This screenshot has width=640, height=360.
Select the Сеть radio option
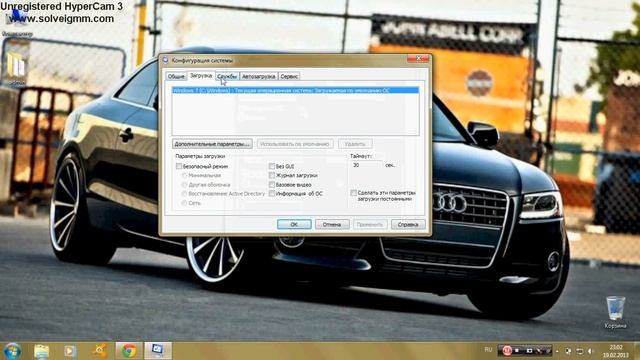point(184,202)
